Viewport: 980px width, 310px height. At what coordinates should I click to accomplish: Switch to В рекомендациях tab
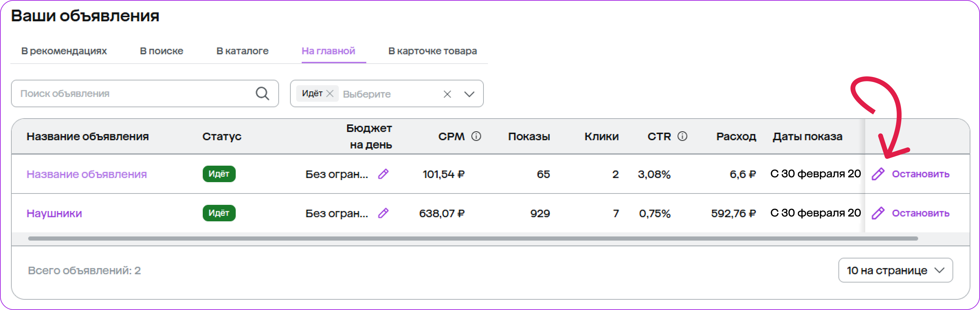[x=64, y=51]
